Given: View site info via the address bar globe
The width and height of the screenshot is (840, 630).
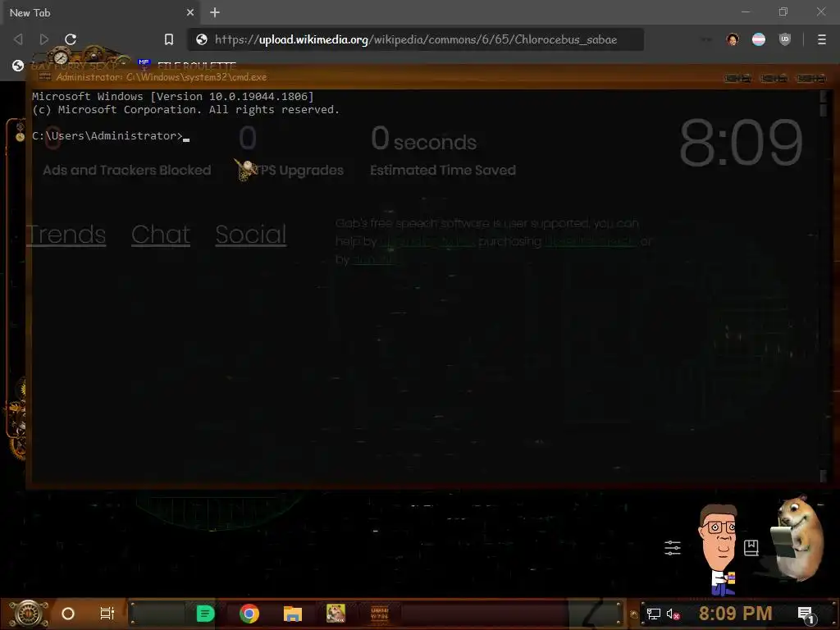Looking at the screenshot, I should 202,39.
